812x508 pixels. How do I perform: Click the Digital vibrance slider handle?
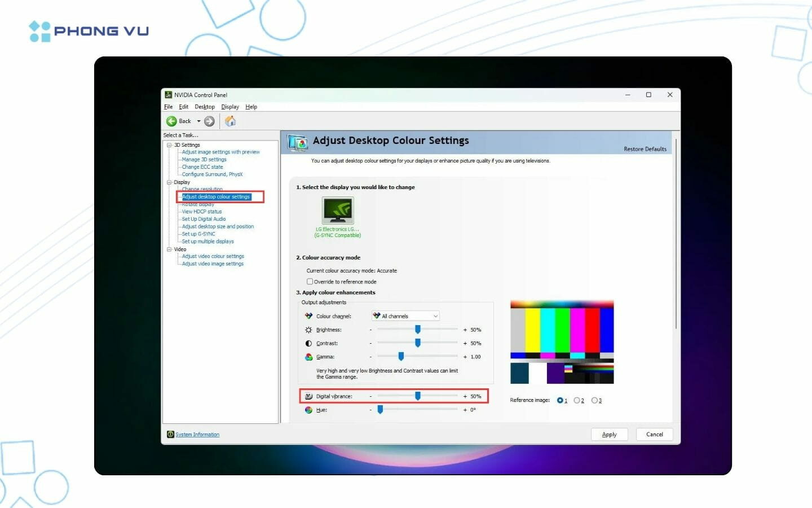[418, 396]
